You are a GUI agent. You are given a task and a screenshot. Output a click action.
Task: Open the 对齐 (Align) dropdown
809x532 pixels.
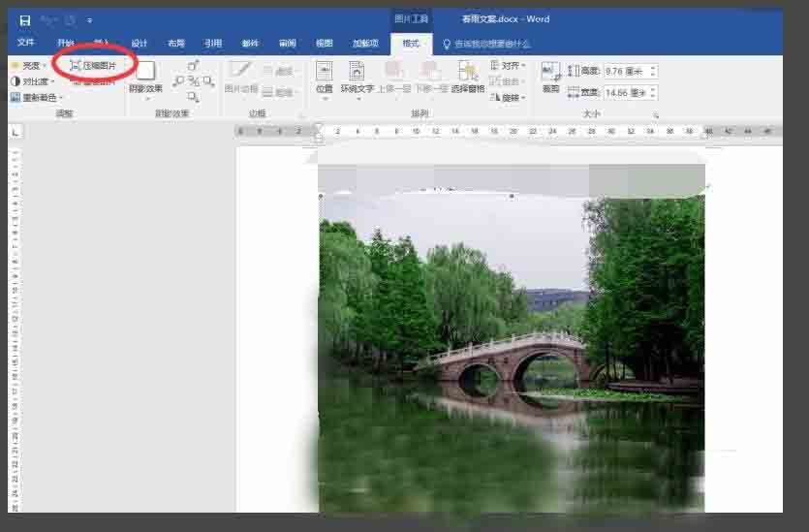pyautogui.click(x=508, y=66)
